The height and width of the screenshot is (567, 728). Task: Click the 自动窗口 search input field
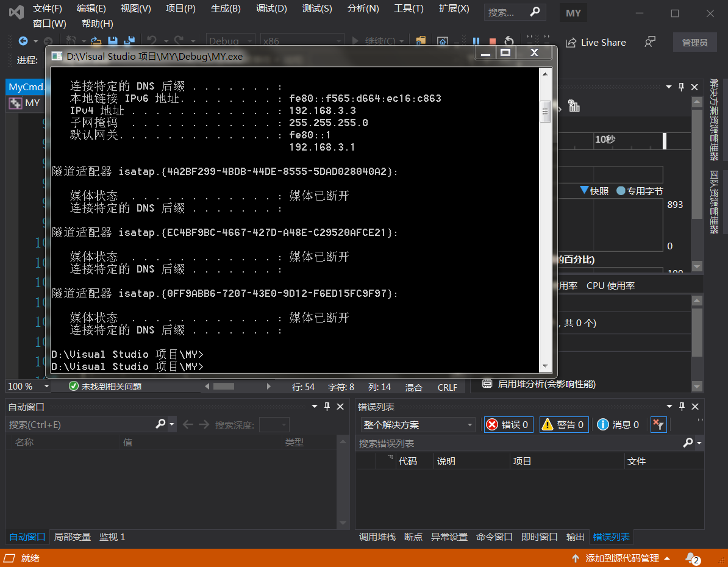81,424
